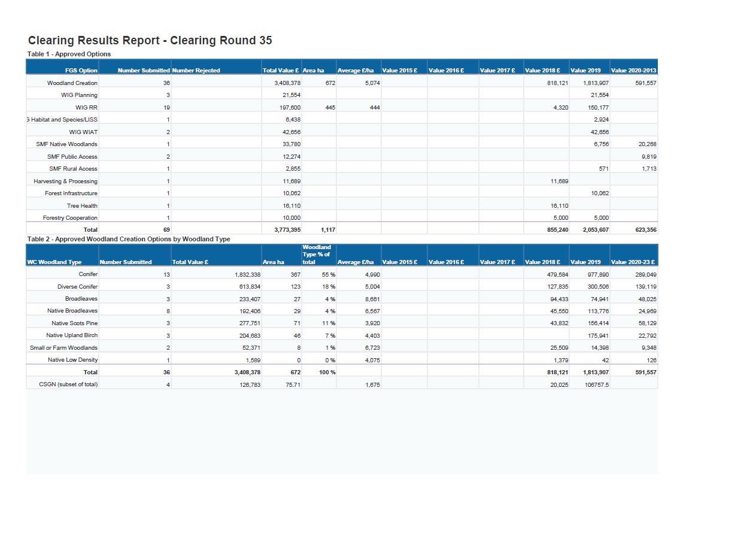Click the Native Scots Pine row label
The height and width of the screenshot is (533, 756).
[x=74, y=323]
